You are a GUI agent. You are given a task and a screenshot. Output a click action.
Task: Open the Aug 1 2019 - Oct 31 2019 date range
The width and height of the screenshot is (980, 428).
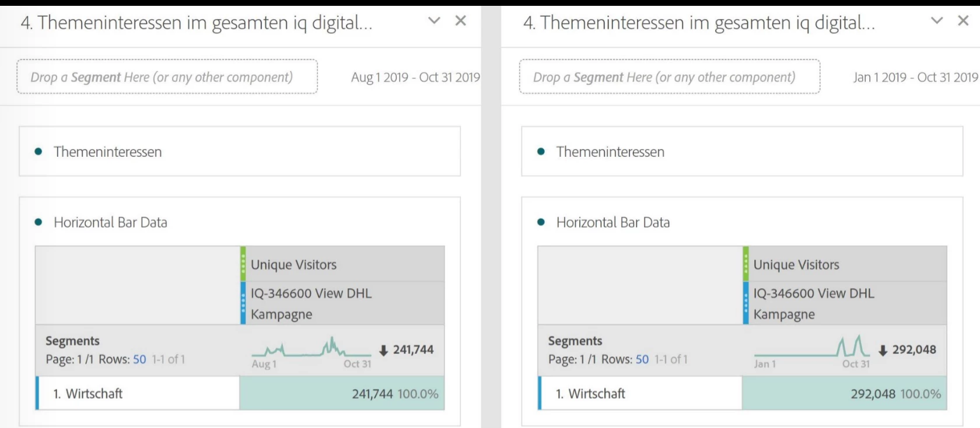(415, 77)
